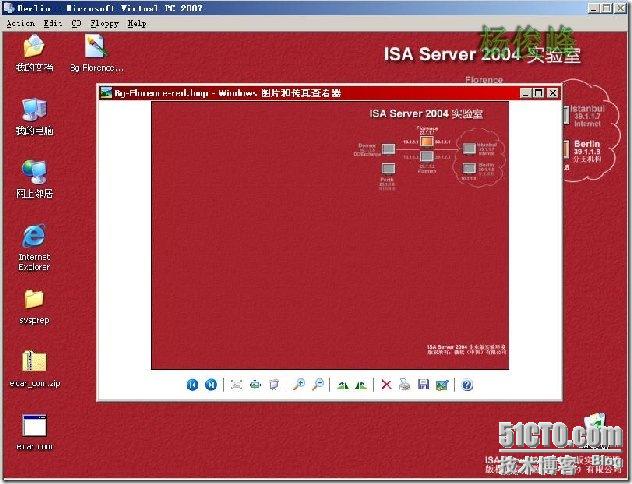Open eicar_com.zip archive icon
This screenshot has width=632, height=484.
click(34, 369)
